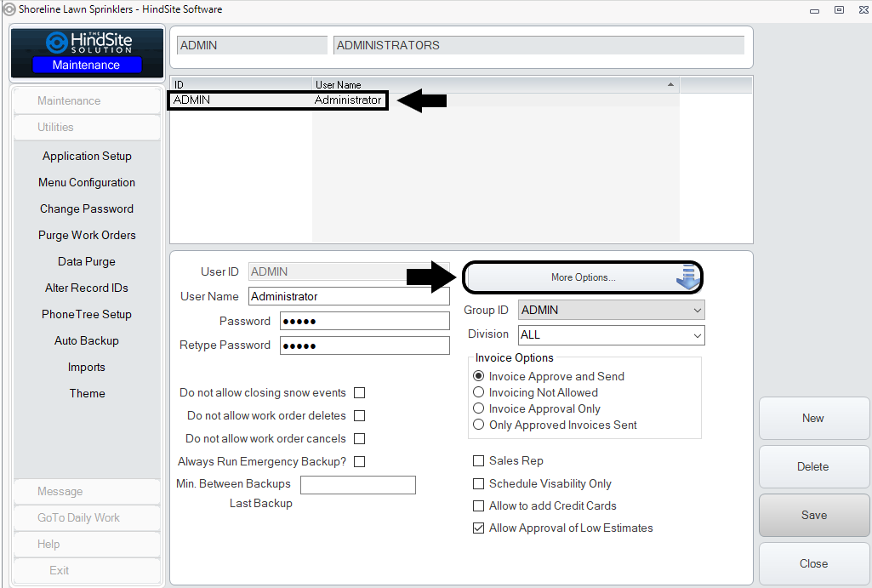The image size is (872, 588).
Task: Select the ADMIN Administrator row
Action: pos(277,100)
